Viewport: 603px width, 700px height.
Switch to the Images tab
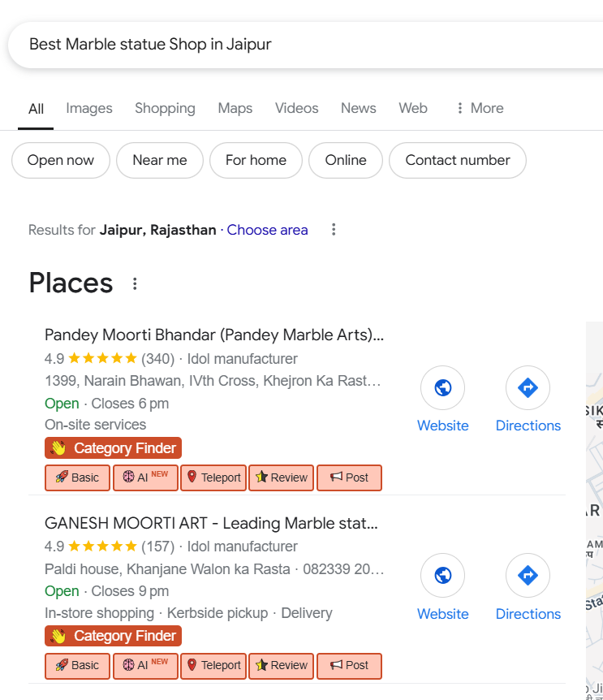[x=89, y=108]
